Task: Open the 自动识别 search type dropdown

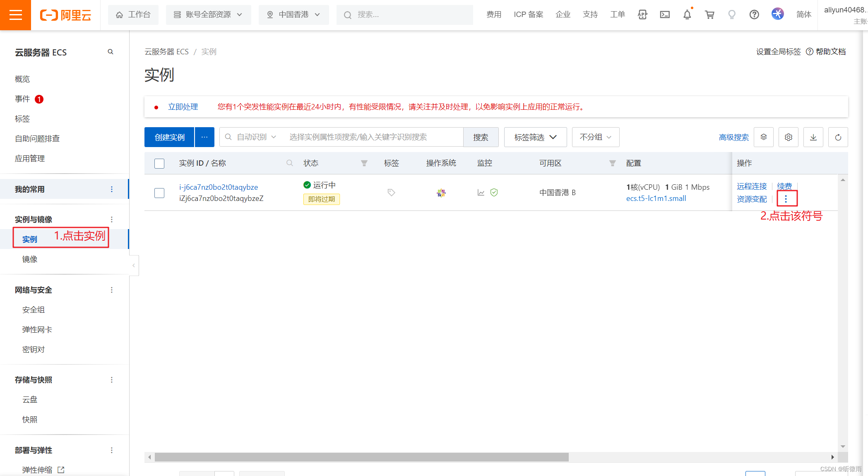Action: click(x=256, y=137)
